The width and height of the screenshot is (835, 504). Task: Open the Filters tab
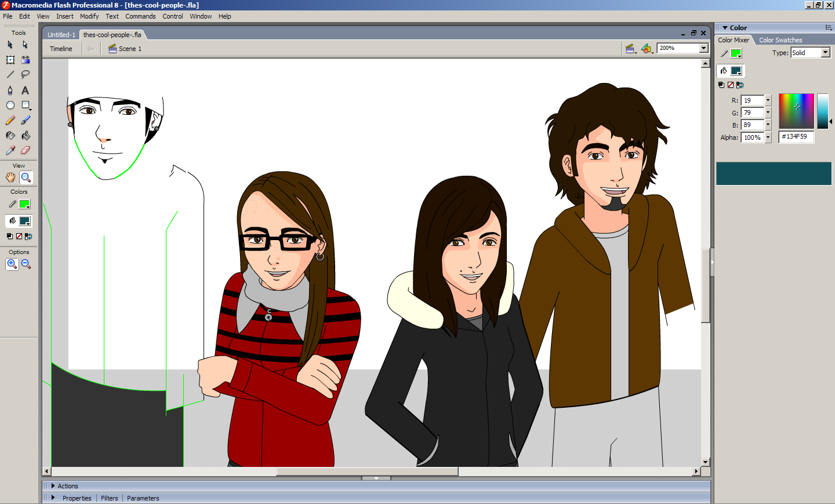click(x=109, y=498)
